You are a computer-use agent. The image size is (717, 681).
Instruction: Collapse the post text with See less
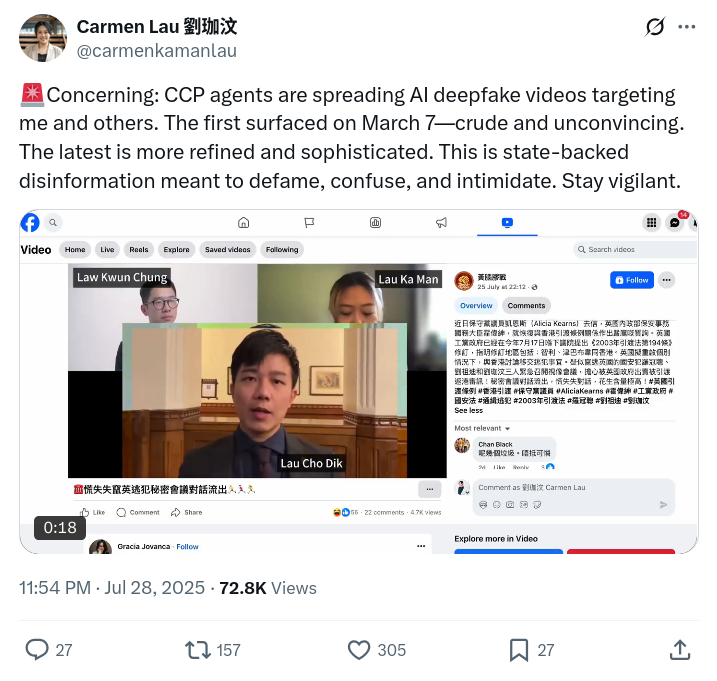pos(468,411)
